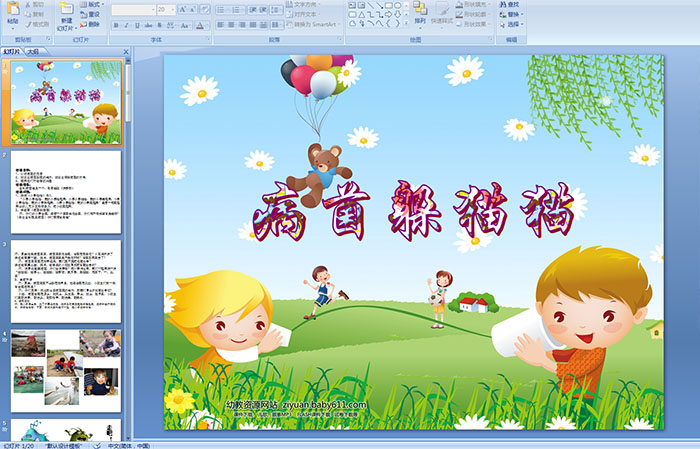The height and width of the screenshot is (449, 700).
Task: Toggle Justify text alignment
Action: 253,25
